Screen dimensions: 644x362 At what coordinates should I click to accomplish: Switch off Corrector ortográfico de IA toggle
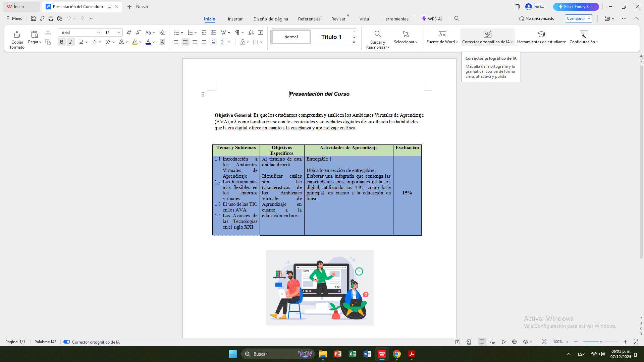click(x=67, y=342)
